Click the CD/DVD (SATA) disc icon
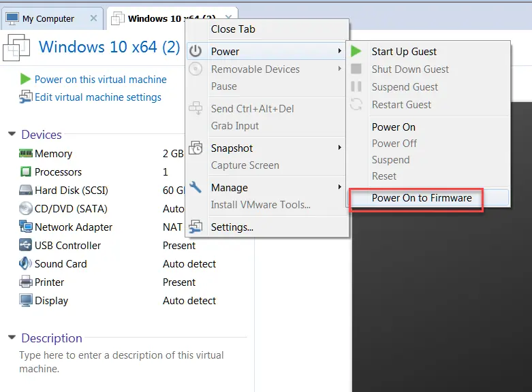 (x=25, y=208)
